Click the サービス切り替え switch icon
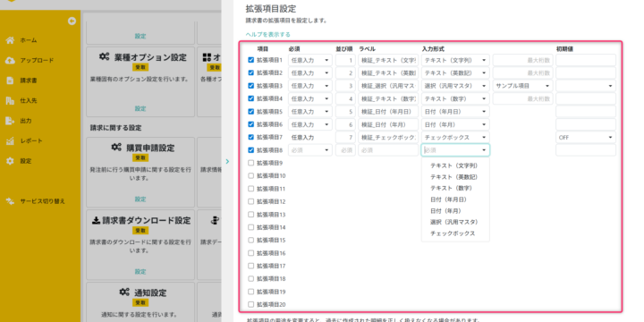Screen dimensions: 644x322 pos(10,201)
